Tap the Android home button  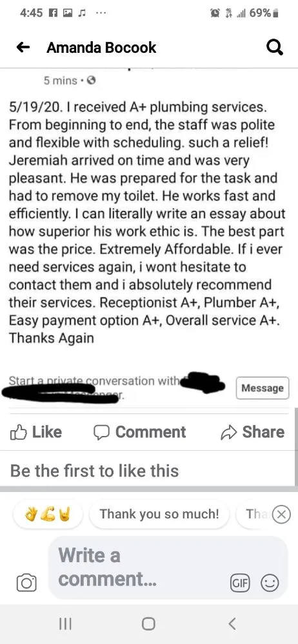(x=148, y=624)
